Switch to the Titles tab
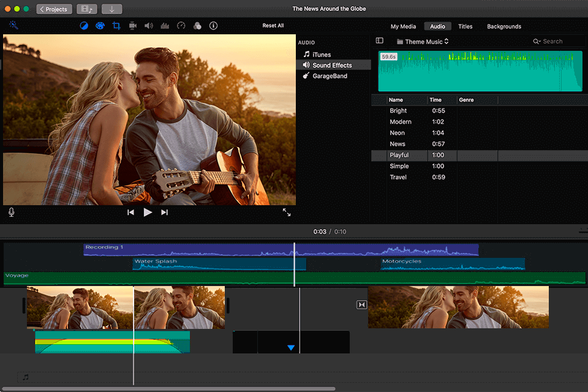Viewport: 588px width, 392px height. pyautogui.click(x=465, y=26)
